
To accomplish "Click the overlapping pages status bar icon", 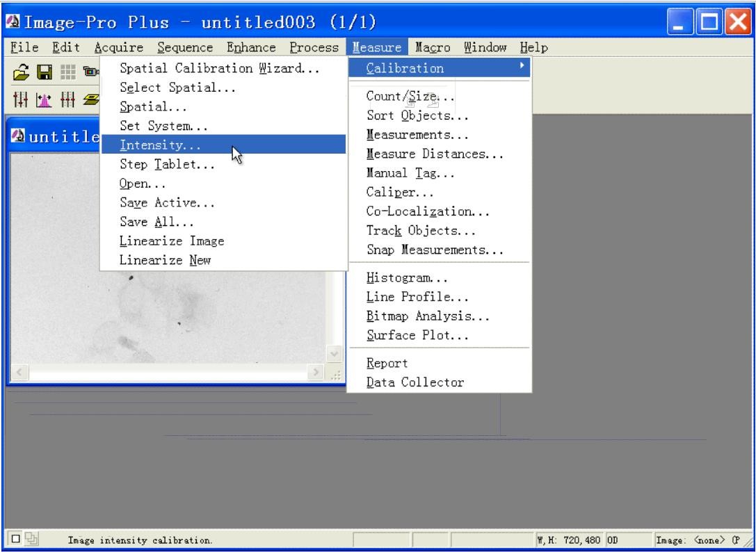I will (x=31, y=539).
